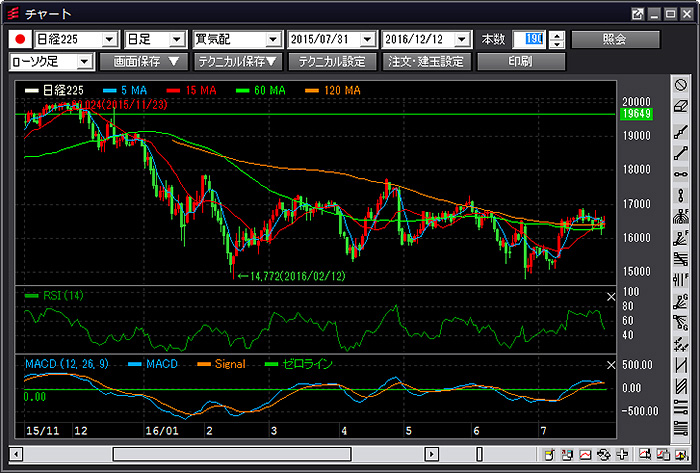Screen dimensions: 700x473
Task: Select the single parallel channel tool
Action: [x=681, y=365]
